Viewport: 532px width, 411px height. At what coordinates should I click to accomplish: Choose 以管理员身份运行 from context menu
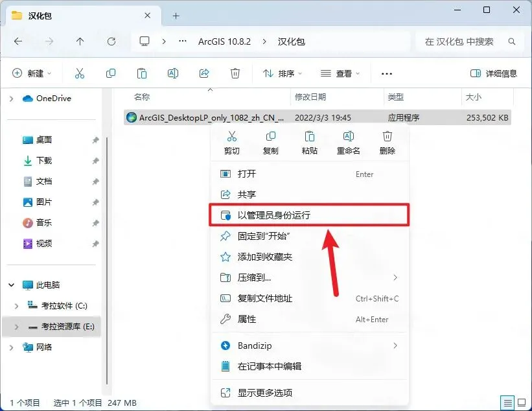[310, 215]
